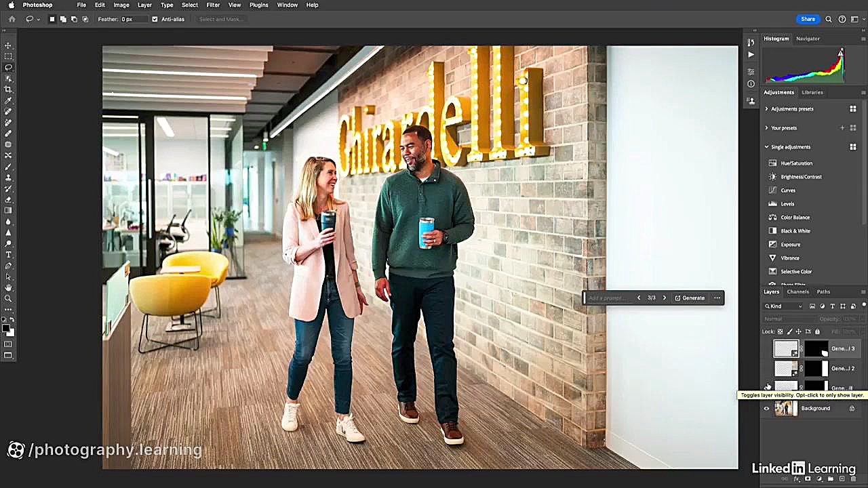
Task: Click the Share button
Action: tap(808, 19)
